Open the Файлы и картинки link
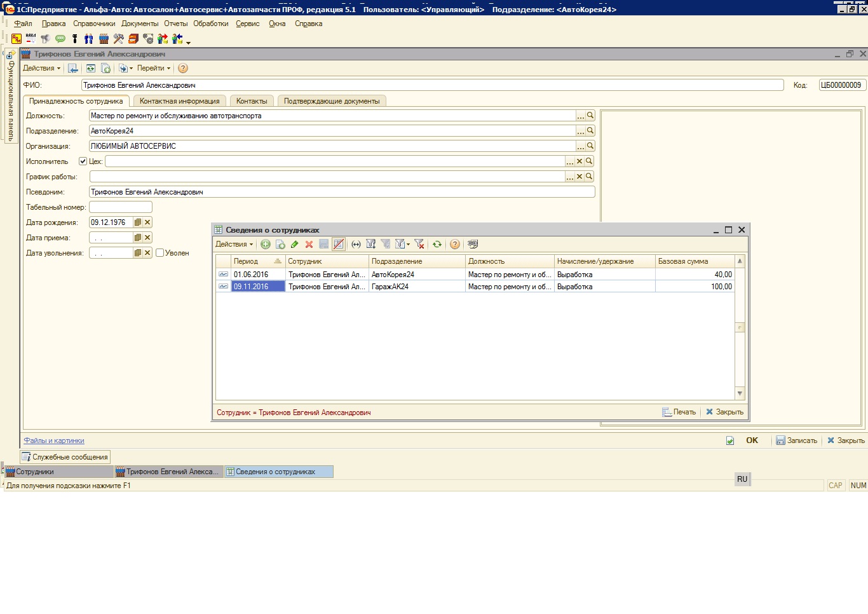This screenshot has width=868, height=614. [54, 440]
